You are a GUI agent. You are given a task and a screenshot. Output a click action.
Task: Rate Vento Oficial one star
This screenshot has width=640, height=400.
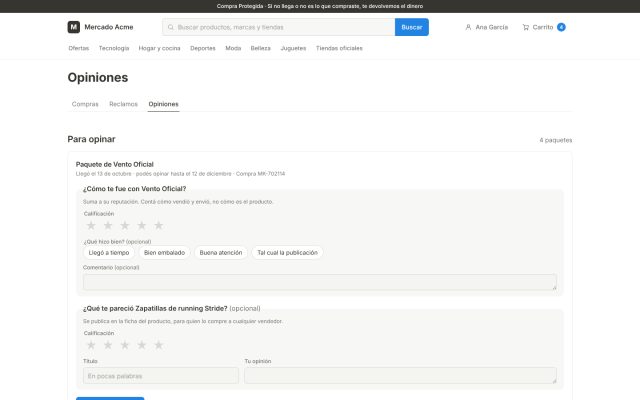(91, 225)
